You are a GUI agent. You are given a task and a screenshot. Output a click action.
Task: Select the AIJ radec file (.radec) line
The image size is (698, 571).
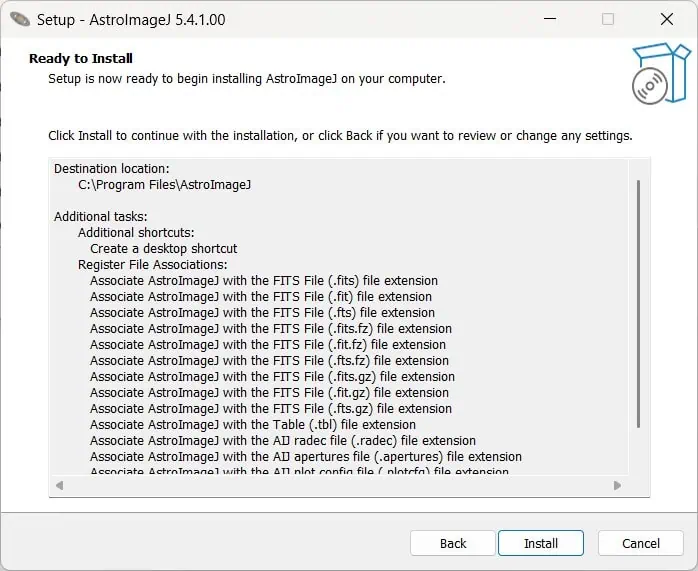point(283,441)
